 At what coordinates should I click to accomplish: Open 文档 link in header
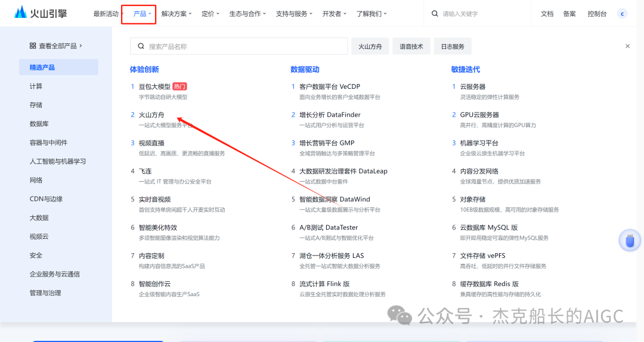[547, 14]
